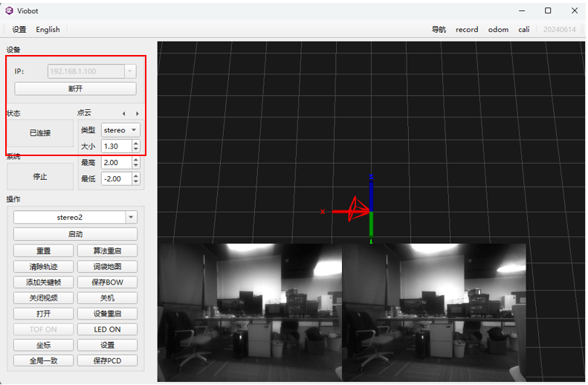This screenshot has height=385, width=588.
Task: Click the 添加关键帧 add keyframe button
Action: point(44,282)
